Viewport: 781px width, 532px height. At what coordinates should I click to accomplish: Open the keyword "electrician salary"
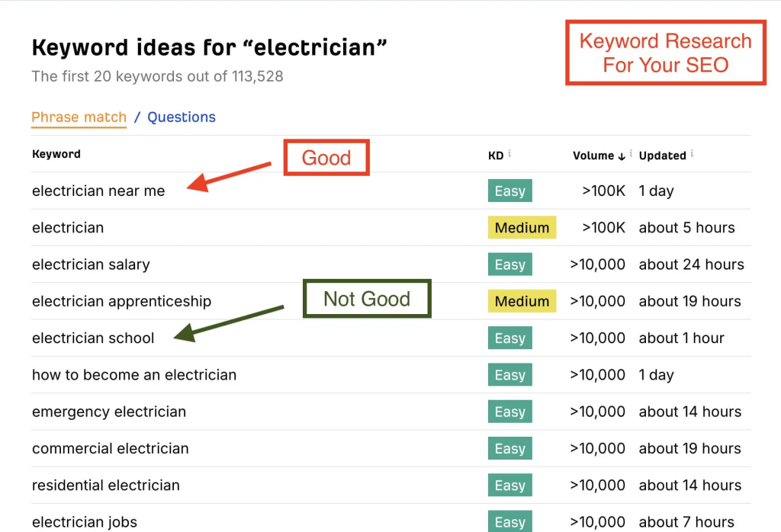click(91, 264)
